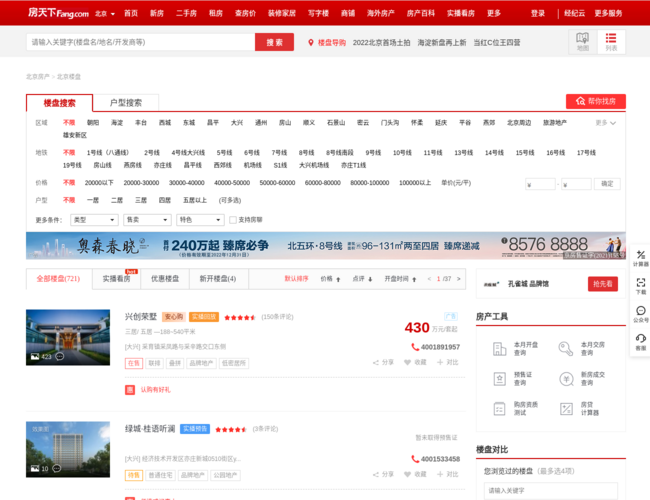650x500 pixels.
Task: Open comments bubble on 兴创荣墅 photo
Action: (x=60, y=356)
